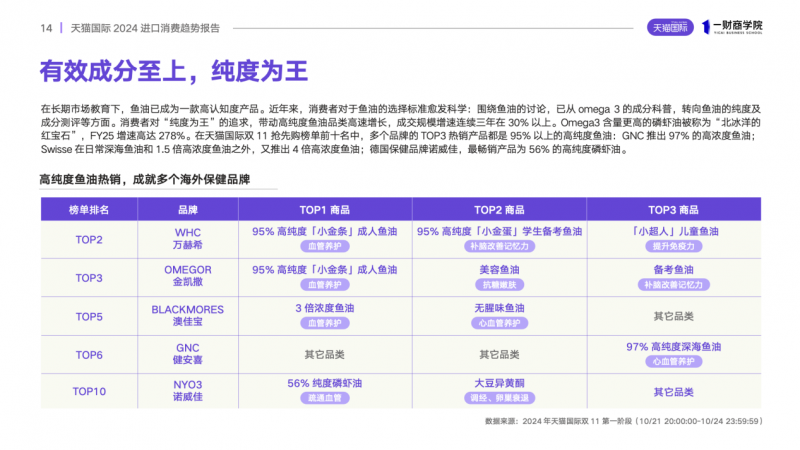Click 97% 高纯度深海鱼油 product
Screen dimensions: 800x450
[x=673, y=347]
